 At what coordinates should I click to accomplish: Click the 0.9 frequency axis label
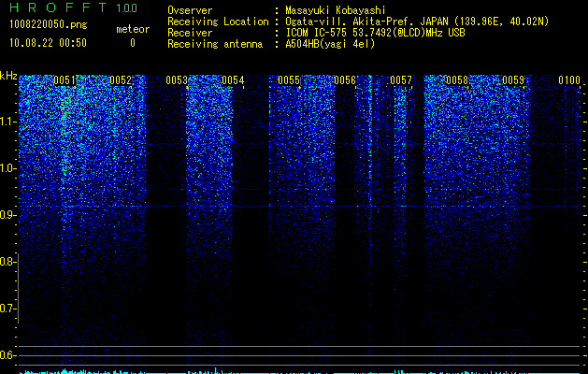point(8,215)
